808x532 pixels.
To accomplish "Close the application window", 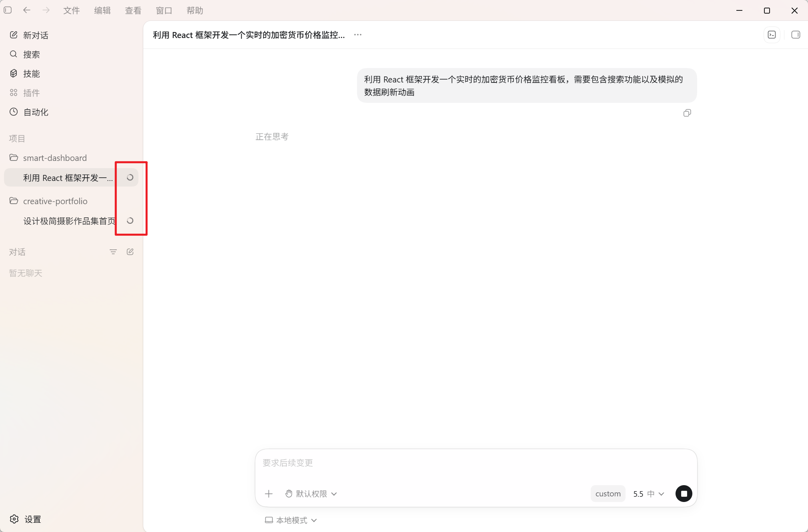I will point(795,10).
